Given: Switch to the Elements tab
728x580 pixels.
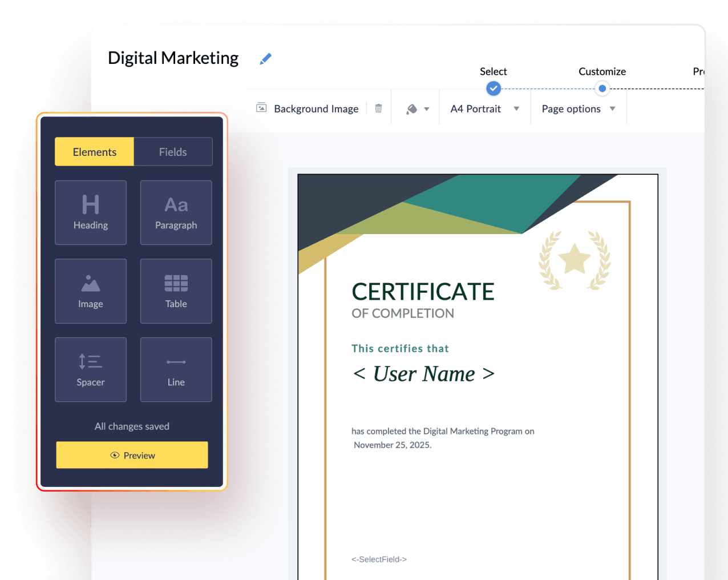Looking at the screenshot, I should [x=94, y=151].
